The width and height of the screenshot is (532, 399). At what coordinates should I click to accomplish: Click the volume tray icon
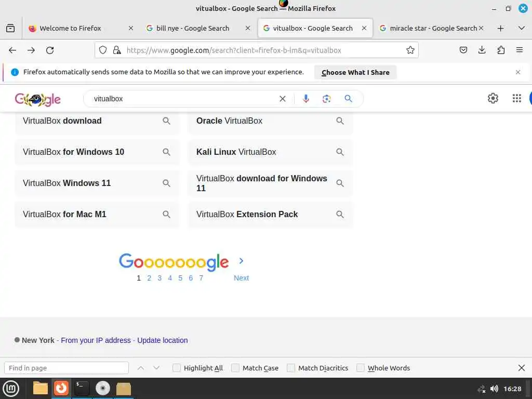494,389
